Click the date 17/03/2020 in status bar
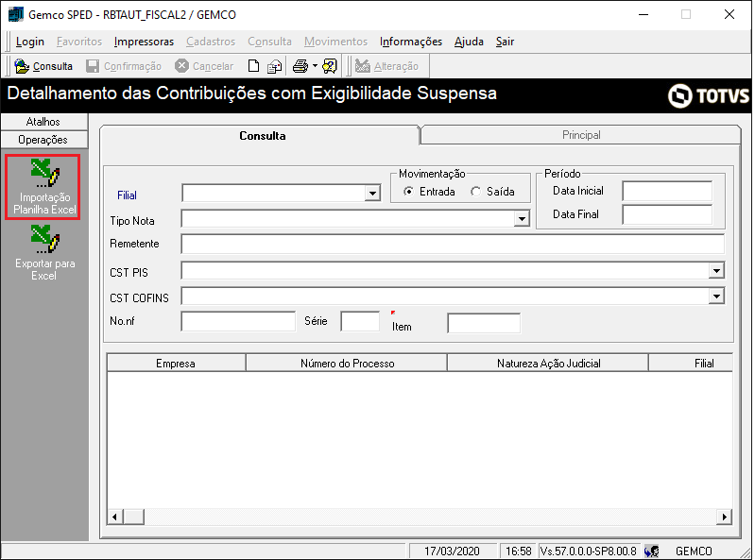Viewport: 755px width, 560px height. [452, 551]
